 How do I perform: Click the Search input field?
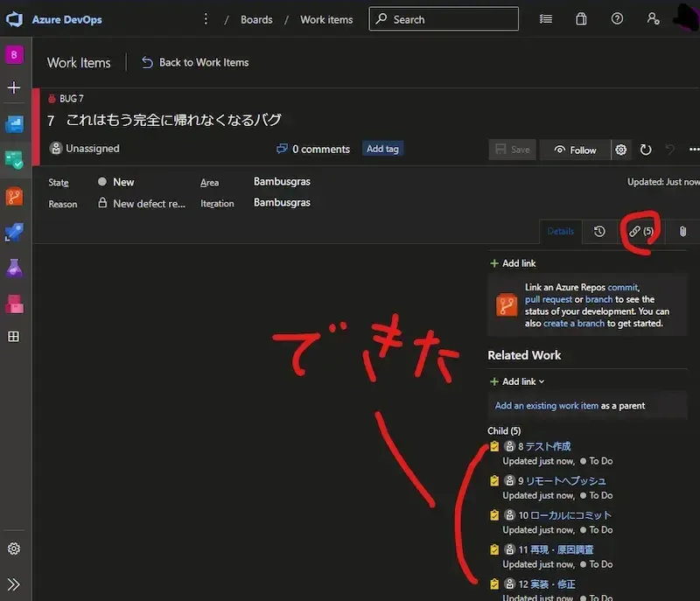(x=442, y=18)
